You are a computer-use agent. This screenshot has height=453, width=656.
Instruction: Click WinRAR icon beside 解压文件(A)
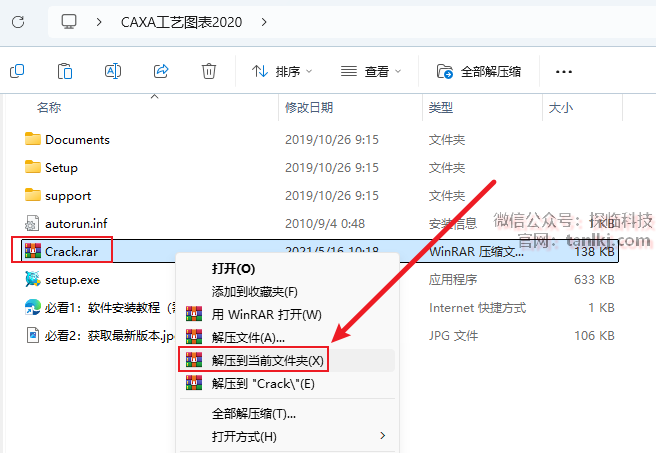[x=194, y=337]
